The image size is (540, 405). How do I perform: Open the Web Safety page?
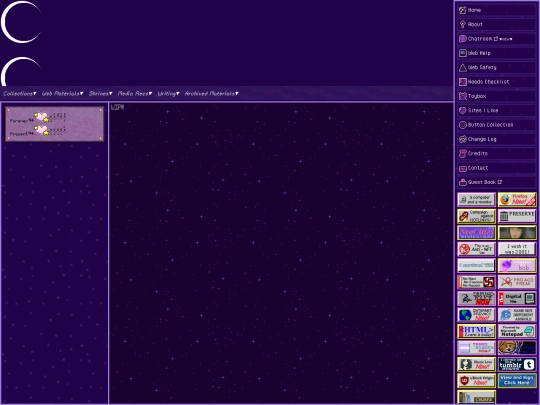[496, 68]
